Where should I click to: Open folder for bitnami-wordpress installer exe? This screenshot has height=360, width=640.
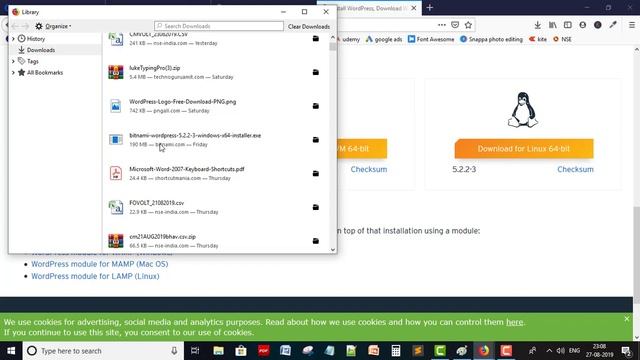(x=316, y=140)
